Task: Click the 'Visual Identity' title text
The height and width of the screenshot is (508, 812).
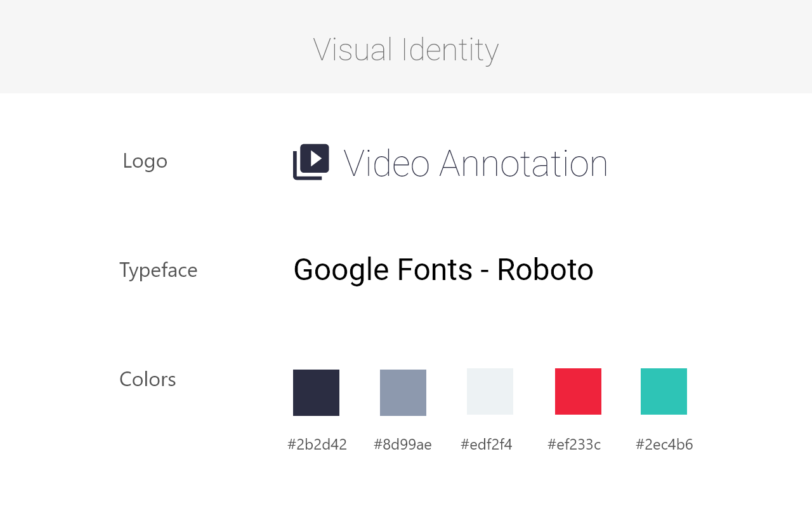Action: click(406, 50)
